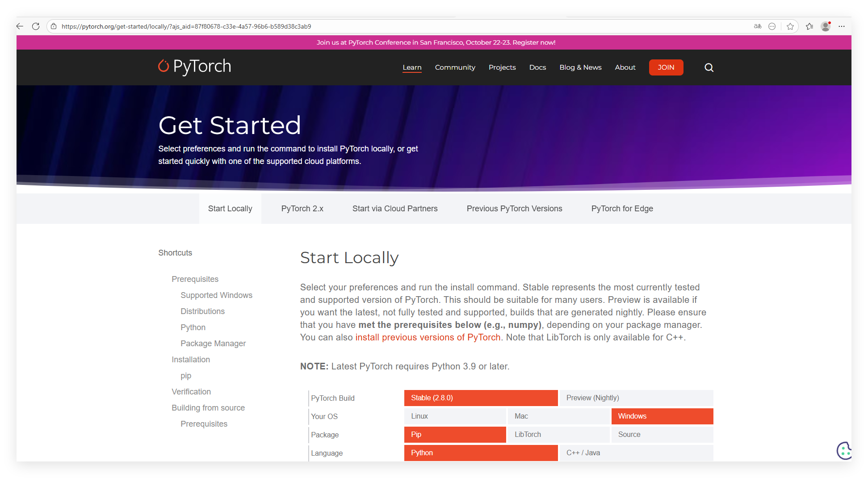
Task: Select Python as the language
Action: click(x=481, y=453)
